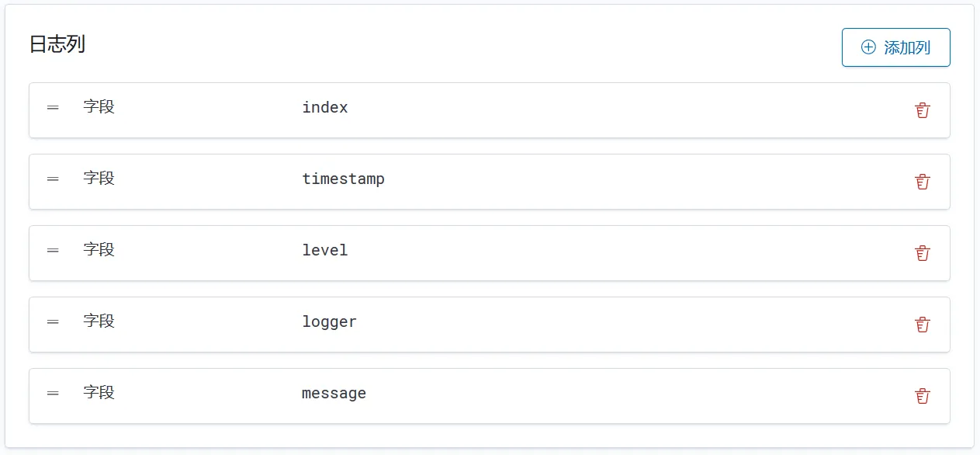The height and width of the screenshot is (455, 980).
Task: Click the drag handle of logger row
Action: point(53,321)
